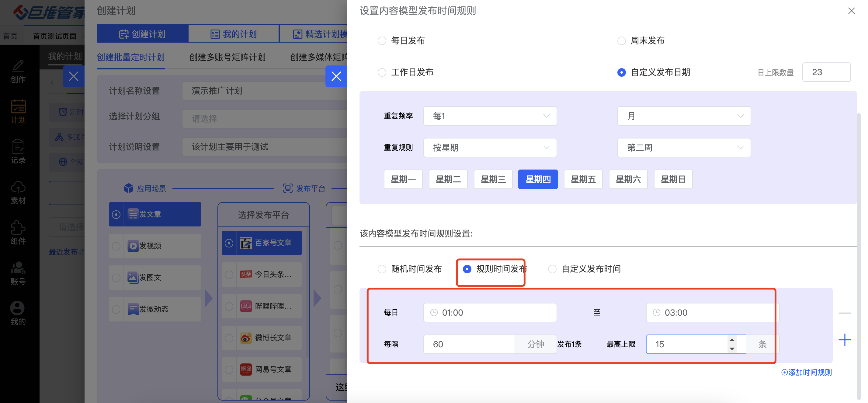Click the 添加时间规则 link
This screenshot has width=868, height=403.
coord(806,372)
